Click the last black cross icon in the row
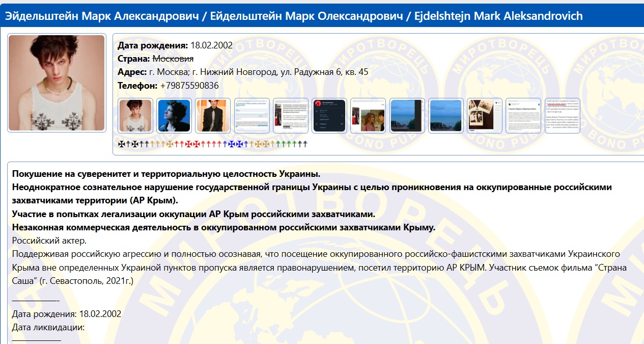 (x=305, y=144)
